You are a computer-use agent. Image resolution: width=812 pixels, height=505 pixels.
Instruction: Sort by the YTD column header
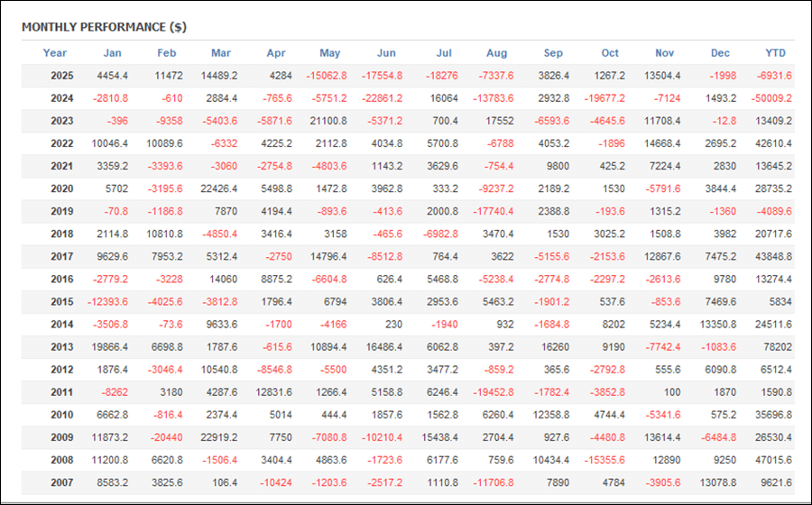coord(775,53)
